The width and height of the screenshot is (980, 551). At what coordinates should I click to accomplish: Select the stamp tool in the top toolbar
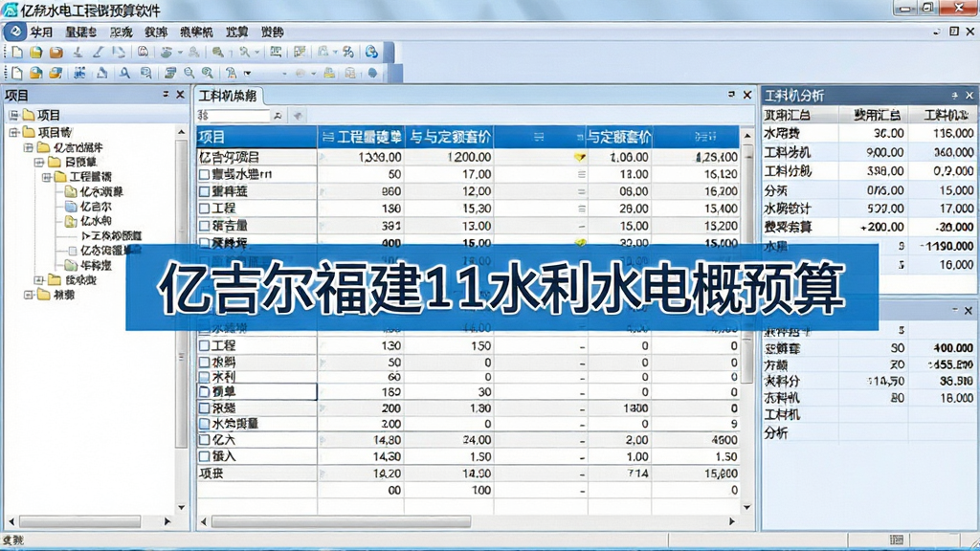(78, 53)
